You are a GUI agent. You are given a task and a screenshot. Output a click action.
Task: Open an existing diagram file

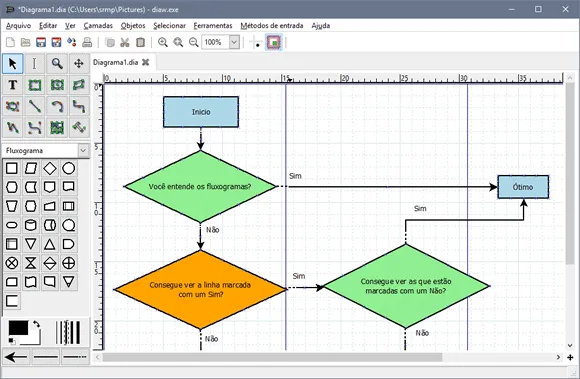click(x=26, y=42)
